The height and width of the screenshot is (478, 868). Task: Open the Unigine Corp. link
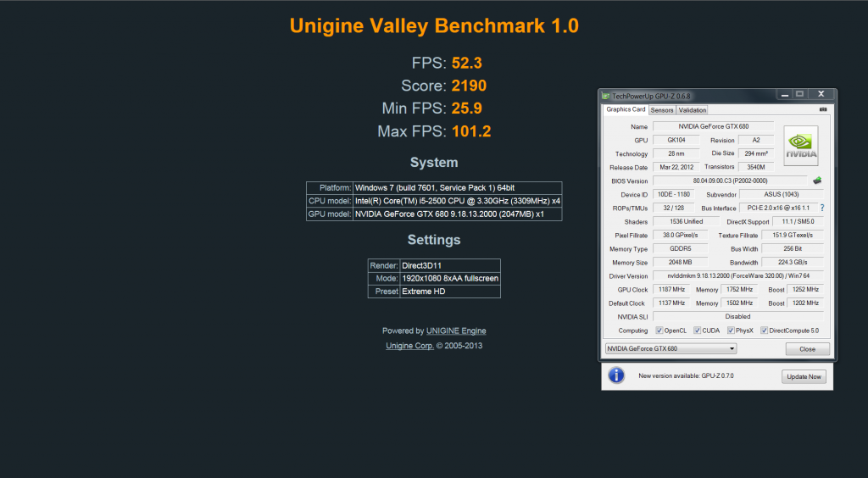409,346
